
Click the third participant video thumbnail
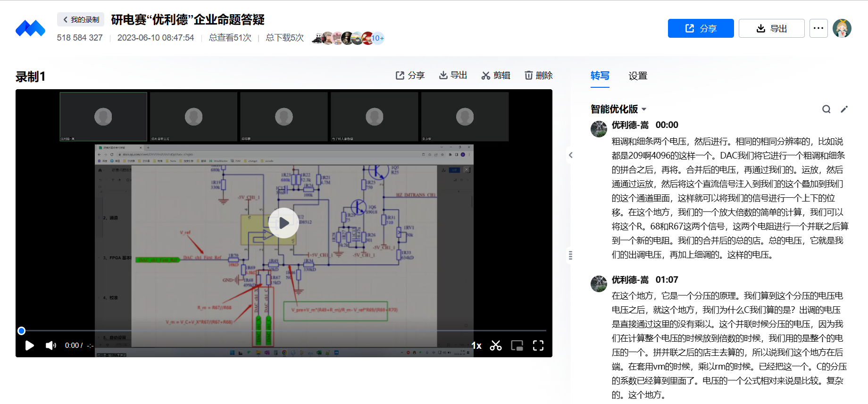point(284,117)
